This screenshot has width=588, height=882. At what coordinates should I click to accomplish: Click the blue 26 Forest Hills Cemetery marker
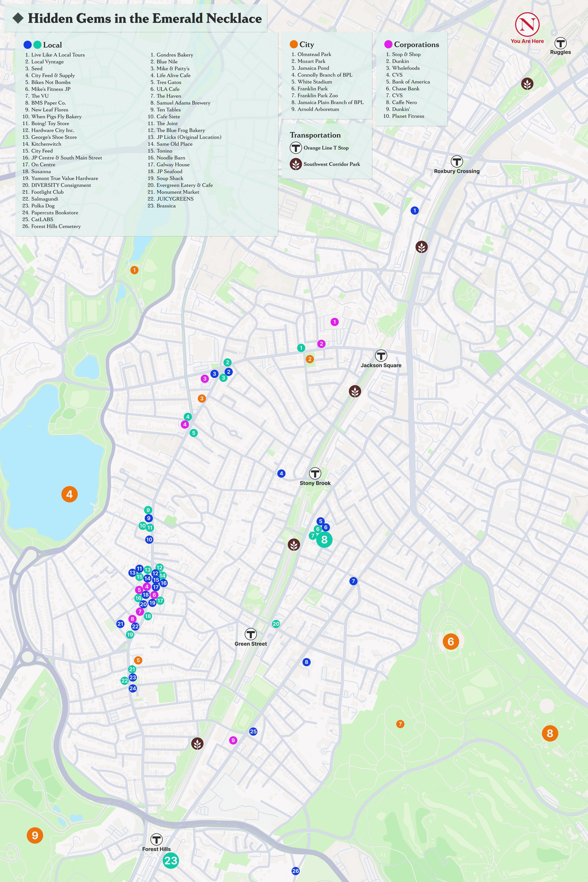[x=296, y=871]
